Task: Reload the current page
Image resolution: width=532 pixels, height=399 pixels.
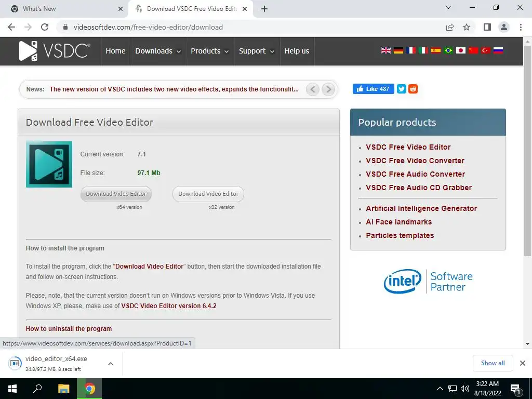Action: (45, 27)
